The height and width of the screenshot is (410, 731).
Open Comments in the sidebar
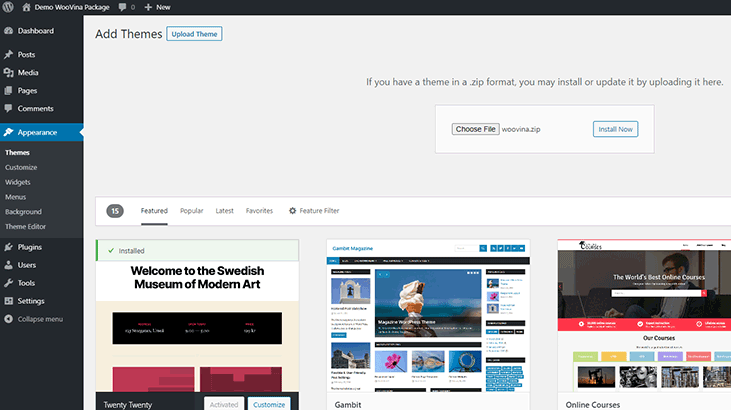(36, 108)
